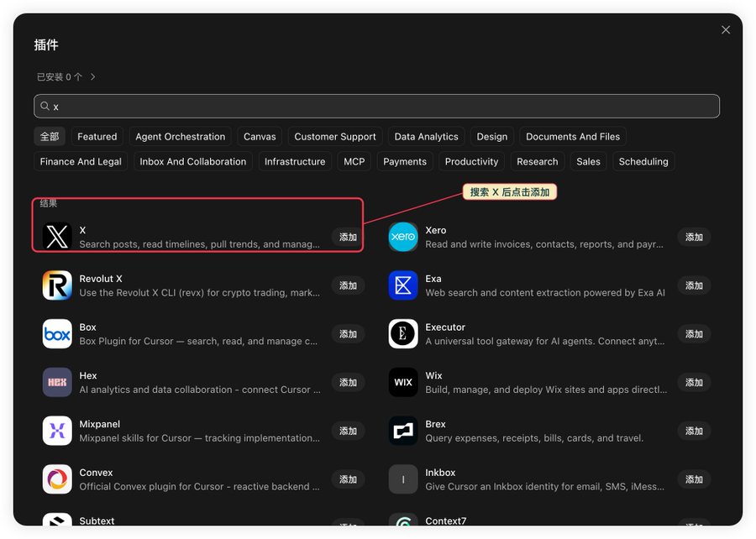Open the Xero plugin title
This screenshot has height=539, width=756.
(435, 230)
